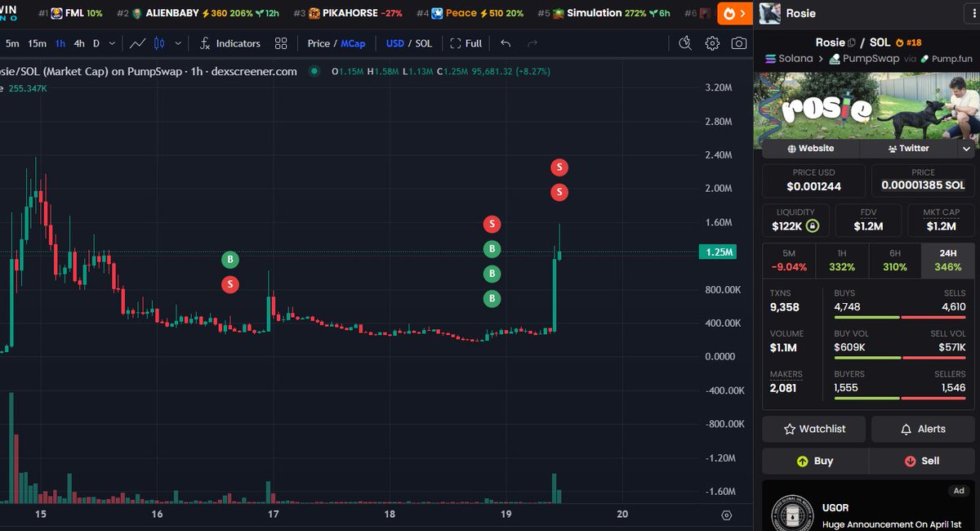Viewport: 980px width, 531px height.
Task: Select the 15m timeframe
Action: (37, 43)
